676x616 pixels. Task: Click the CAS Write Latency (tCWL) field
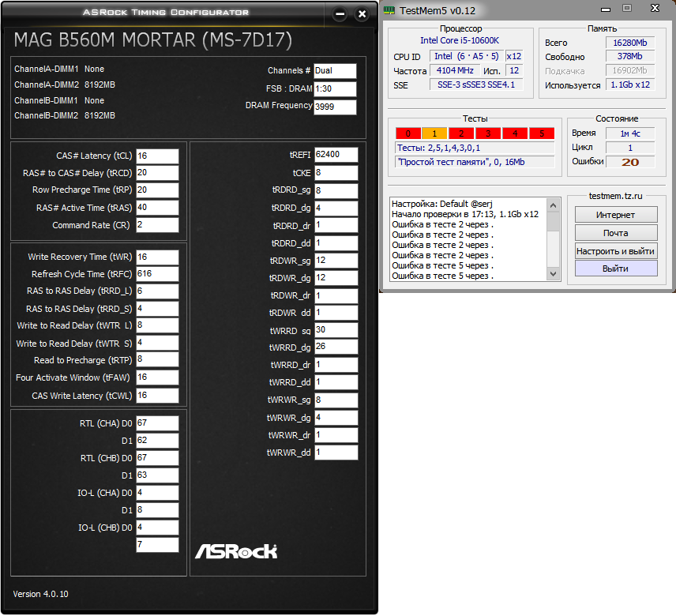157,396
